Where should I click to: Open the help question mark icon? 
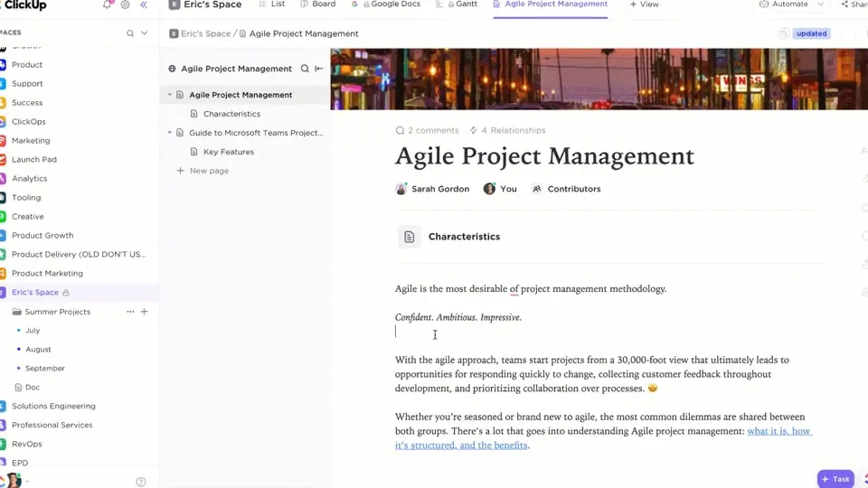[x=141, y=482]
